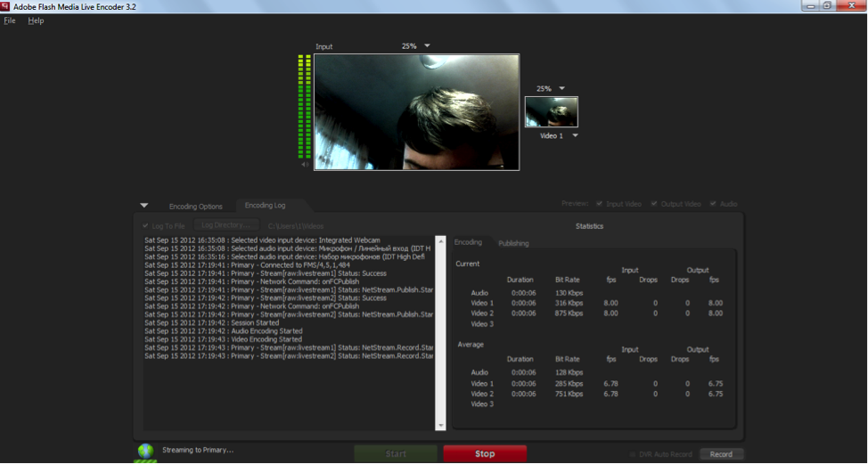The image size is (868, 464).
Task: Click the Log Directory button
Action: (226, 225)
